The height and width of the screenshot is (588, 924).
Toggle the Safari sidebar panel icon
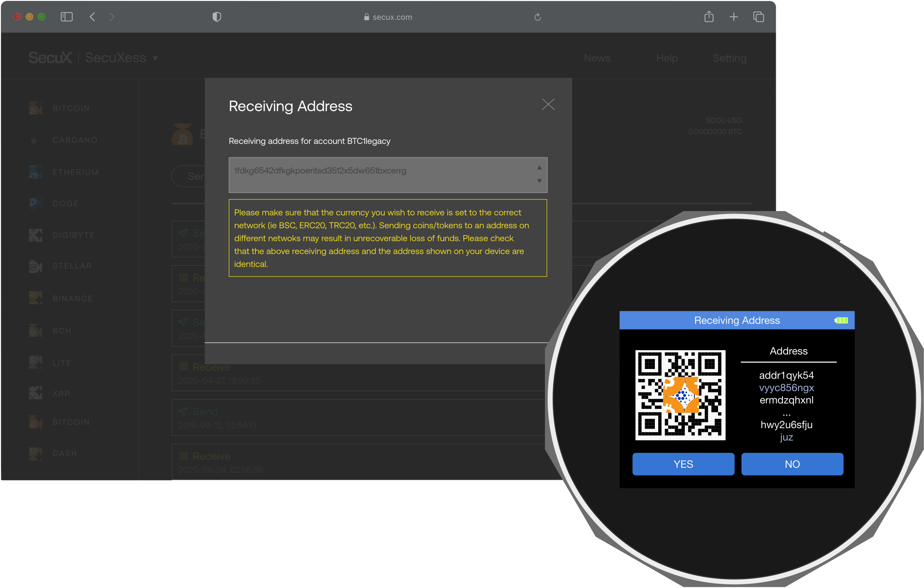pos(67,17)
